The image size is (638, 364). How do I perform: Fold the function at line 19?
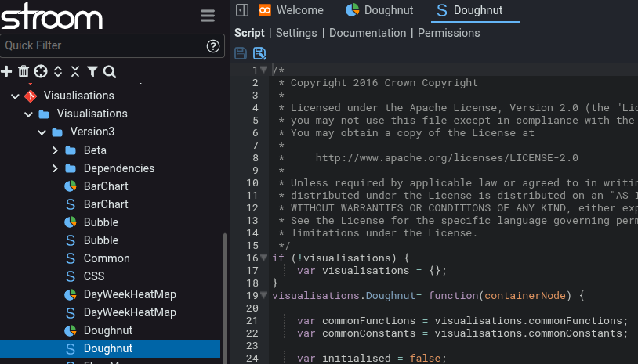click(x=263, y=295)
